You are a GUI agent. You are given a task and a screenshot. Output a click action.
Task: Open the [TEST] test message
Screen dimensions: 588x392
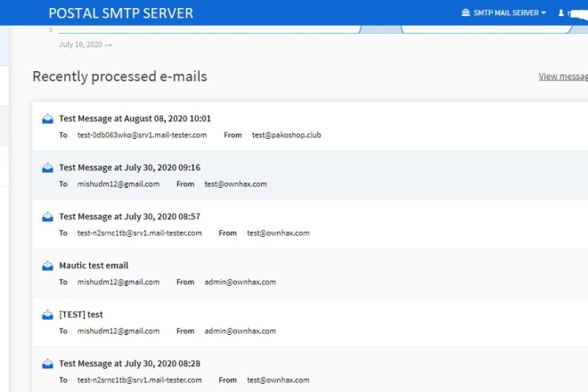click(81, 314)
